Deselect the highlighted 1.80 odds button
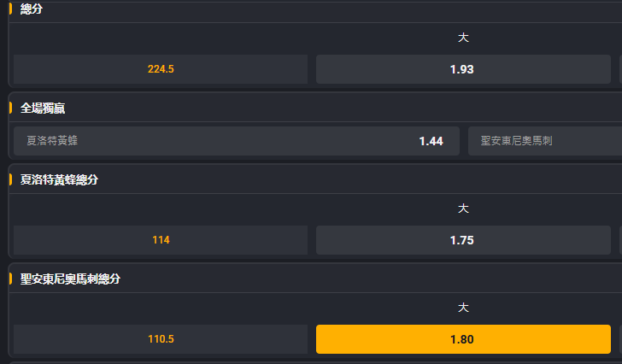This screenshot has width=622, height=364. point(462,339)
